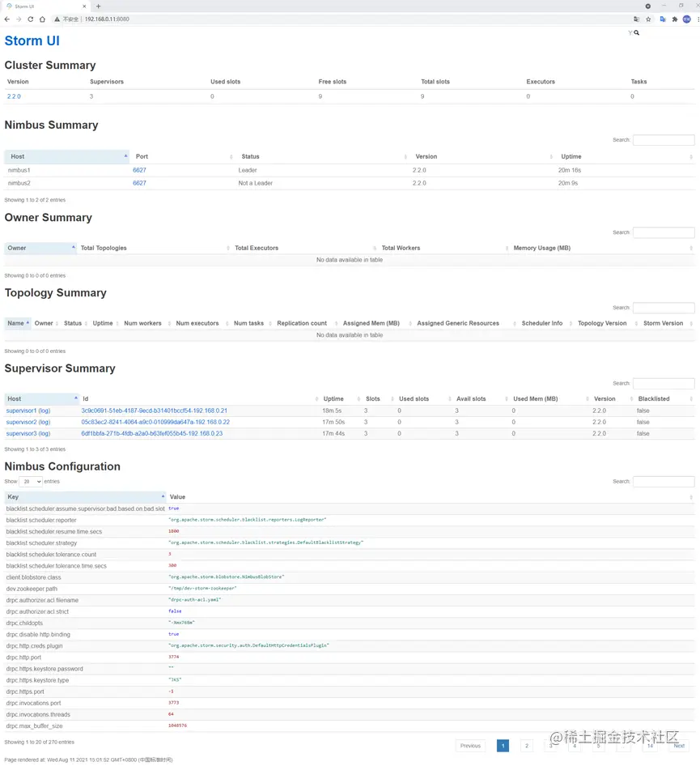This screenshot has height=766, width=700.
Task: Open the extensions puzzle icon
Action: click(x=675, y=19)
